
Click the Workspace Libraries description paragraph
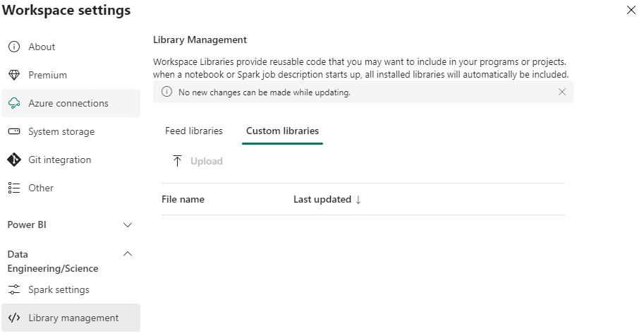click(361, 68)
